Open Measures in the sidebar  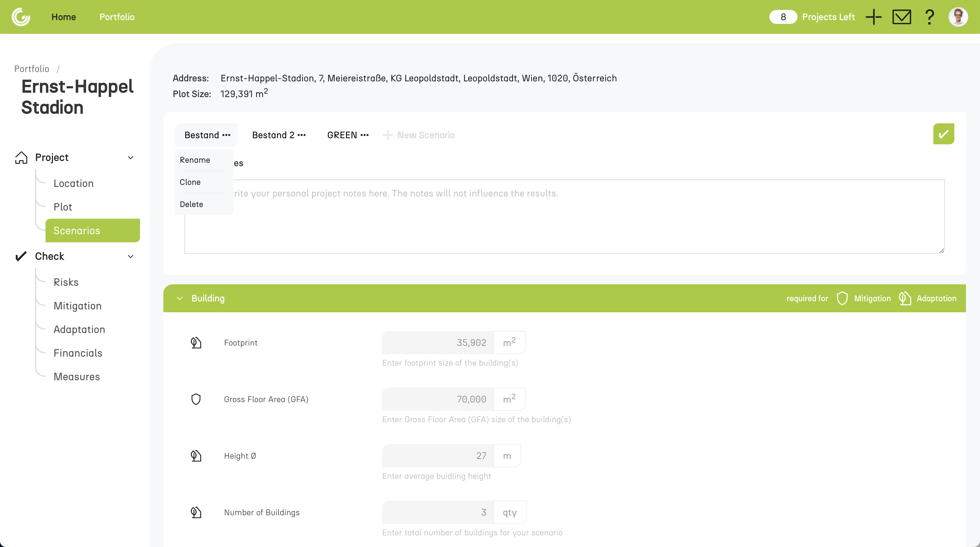pos(77,377)
